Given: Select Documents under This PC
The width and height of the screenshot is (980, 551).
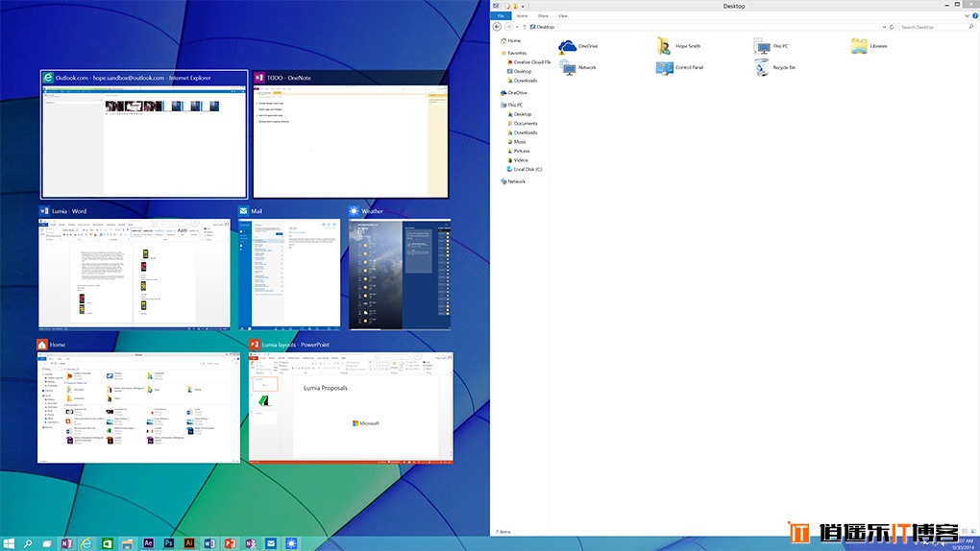Looking at the screenshot, I should (x=522, y=123).
